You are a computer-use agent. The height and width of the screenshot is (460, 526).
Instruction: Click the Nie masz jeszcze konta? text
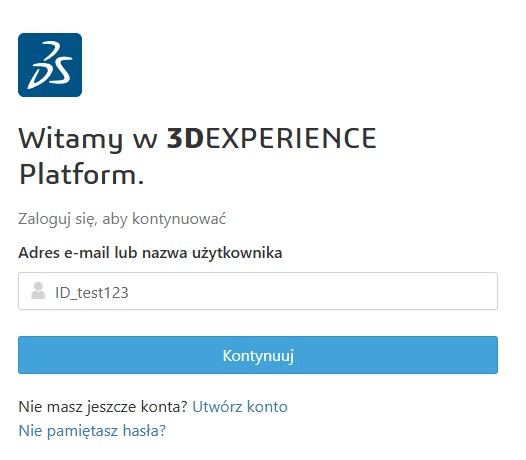[103, 407]
